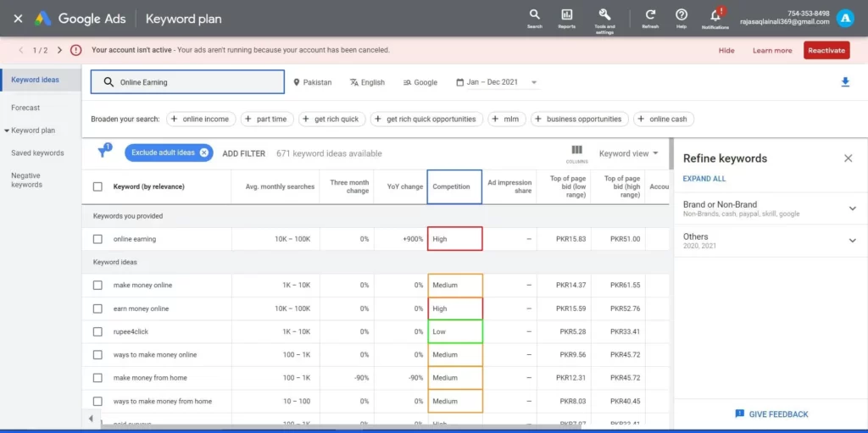Image resolution: width=868 pixels, height=433 pixels.
Task: Sort by Keyword (by relevance) header
Action: (x=149, y=186)
